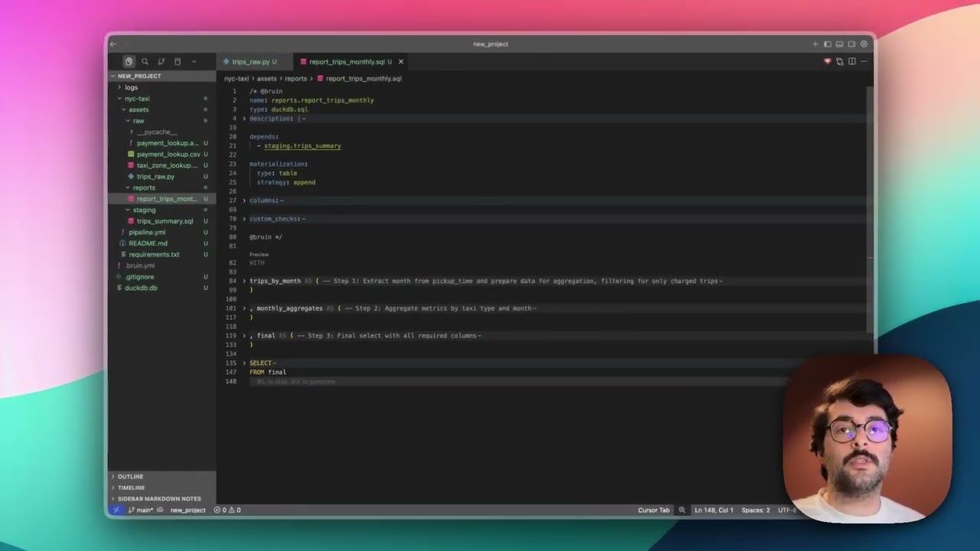The height and width of the screenshot is (551, 980).
Task: Open the editor more actions ellipsis
Action: point(864,61)
